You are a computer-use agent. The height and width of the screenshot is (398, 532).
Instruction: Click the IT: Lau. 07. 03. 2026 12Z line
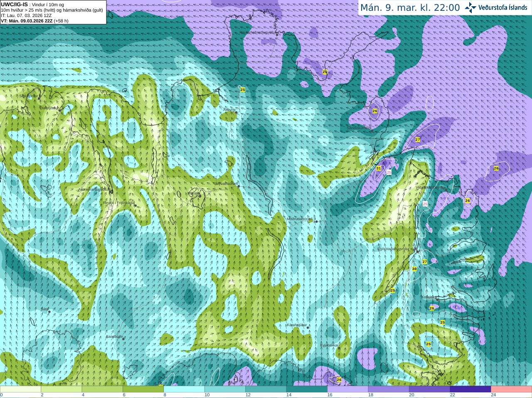point(26,15)
